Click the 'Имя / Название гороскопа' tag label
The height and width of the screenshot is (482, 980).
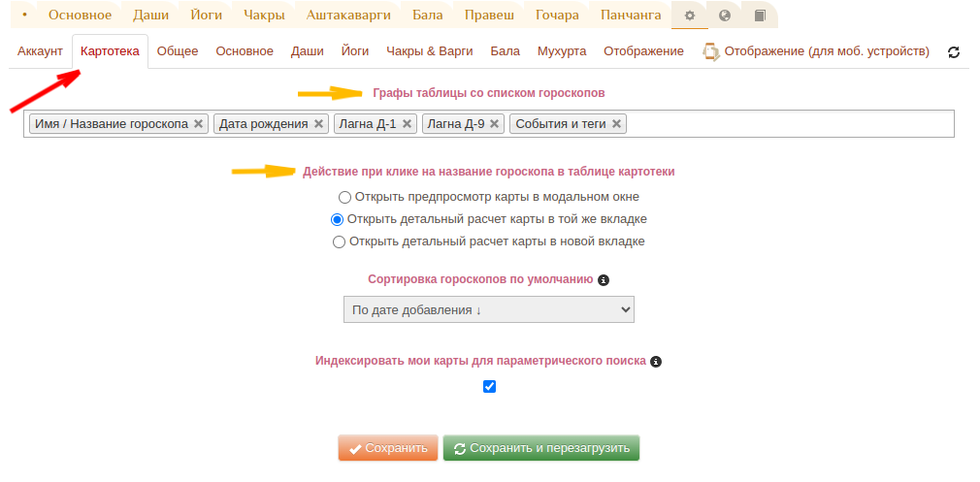[112, 123]
